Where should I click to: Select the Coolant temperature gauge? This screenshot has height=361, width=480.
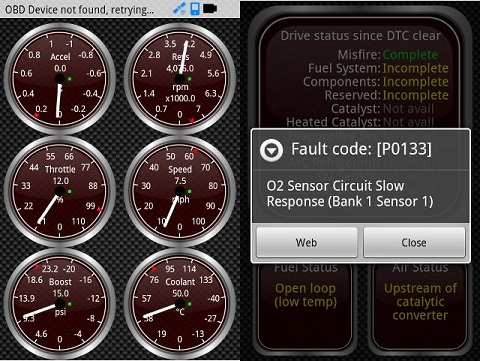pos(180,304)
